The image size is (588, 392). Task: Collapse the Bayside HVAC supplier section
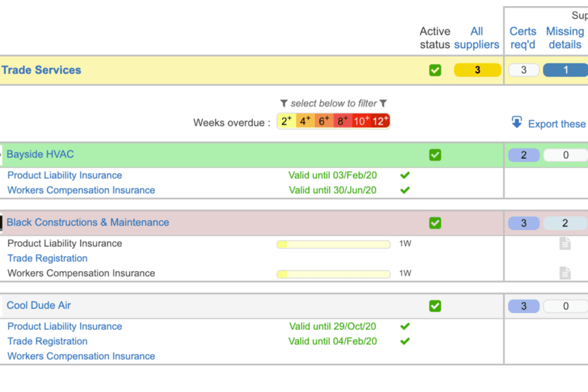click(x=39, y=154)
